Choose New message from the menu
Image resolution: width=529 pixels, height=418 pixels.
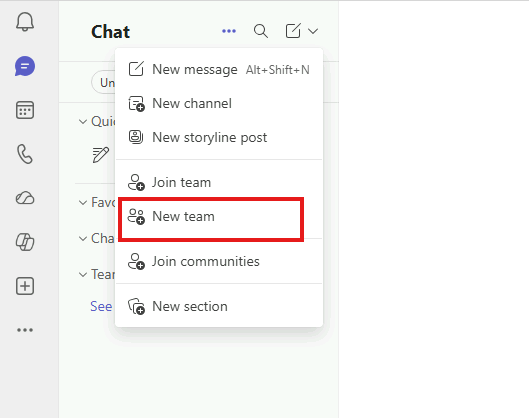coord(219,69)
